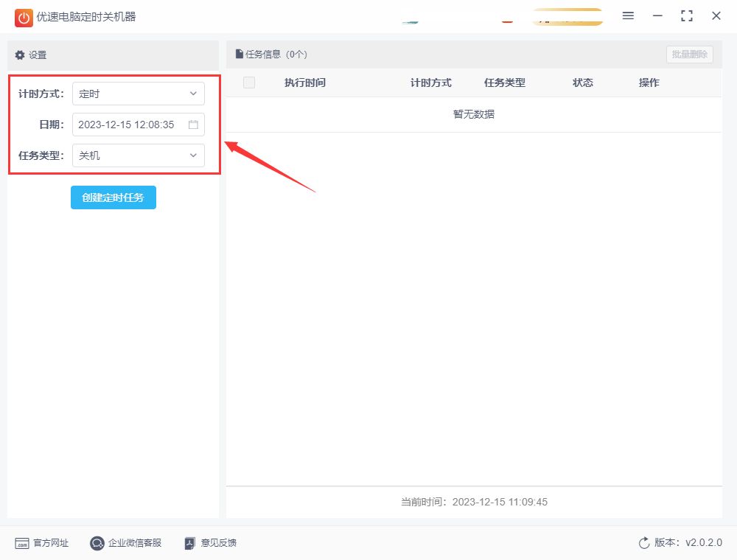Open the 意见反馈 link

tap(219, 543)
